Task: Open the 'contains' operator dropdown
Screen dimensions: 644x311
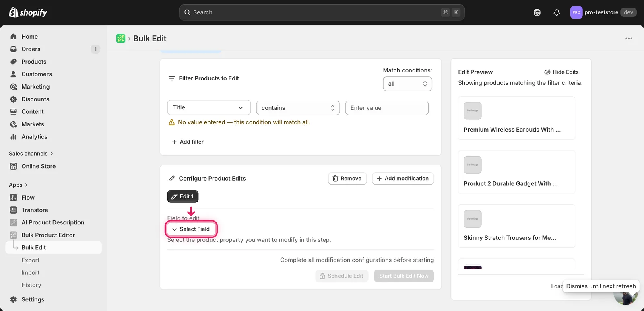Action: click(x=298, y=108)
